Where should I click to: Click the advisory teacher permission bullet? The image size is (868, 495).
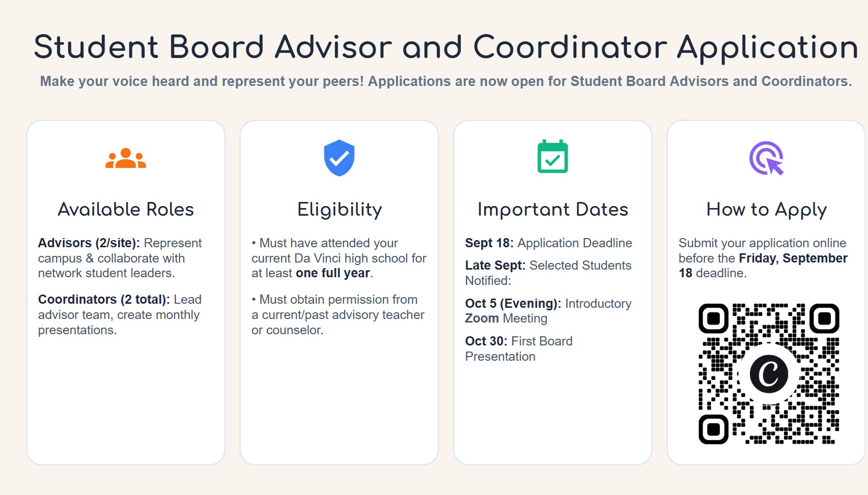[x=338, y=314]
